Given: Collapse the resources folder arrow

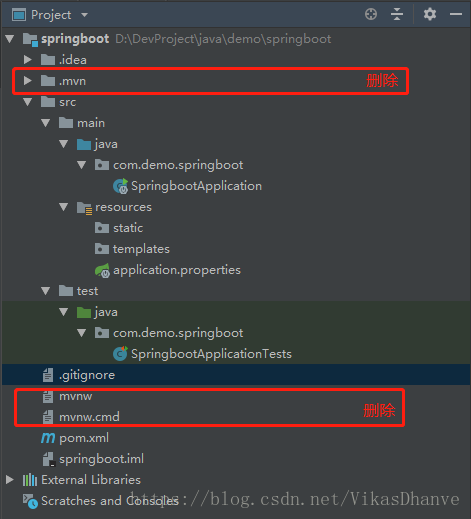Looking at the screenshot, I should pos(64,207).
